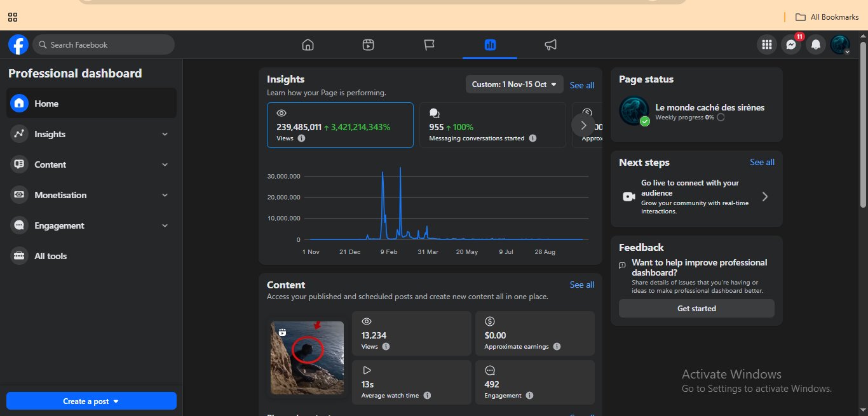Viewport: 868px width, 416px height.
Task: Click the page vertical scrollbar
Action: 863,124
